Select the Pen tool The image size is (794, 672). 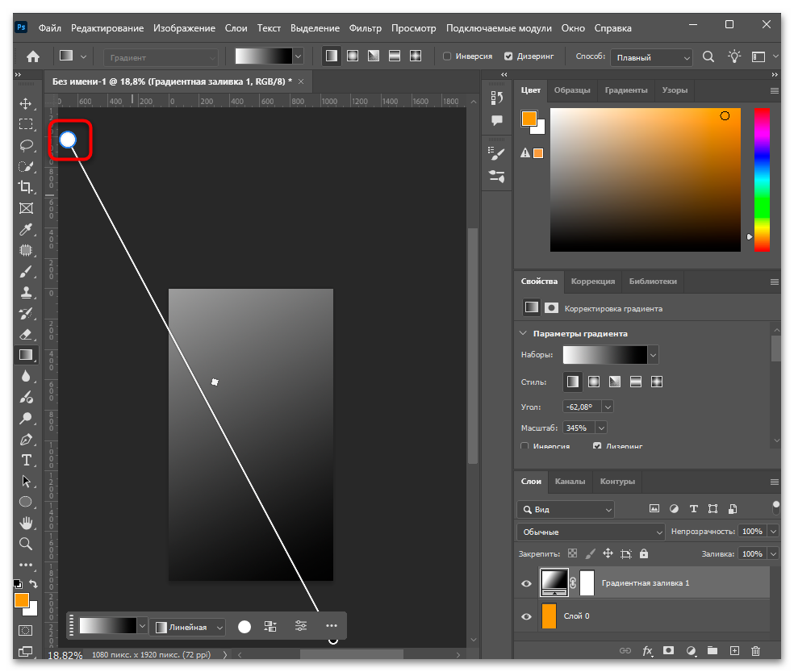[x=26, y=439]
